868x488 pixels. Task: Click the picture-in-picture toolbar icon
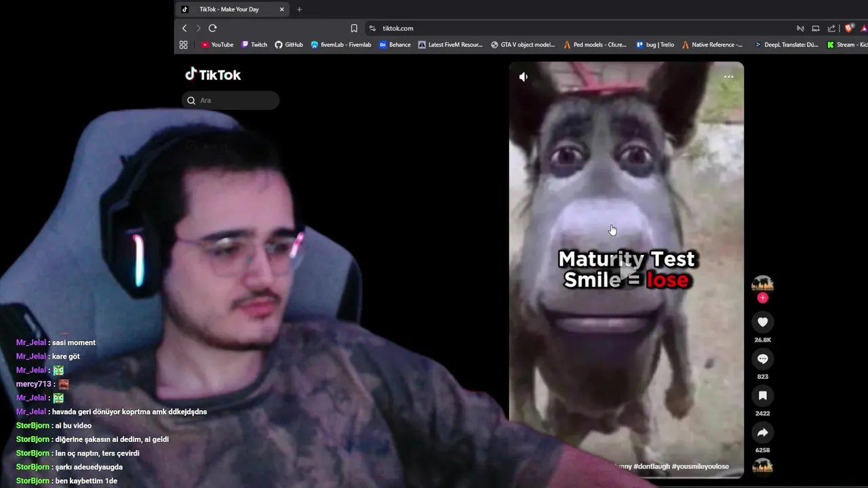tap(816, 28)
